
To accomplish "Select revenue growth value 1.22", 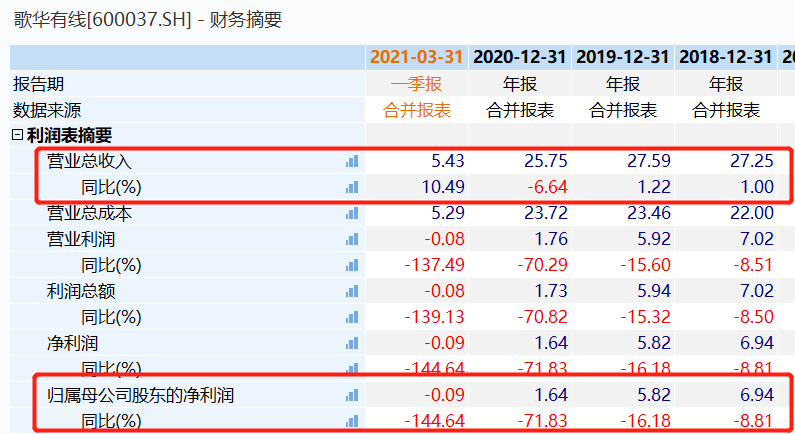I will 654,187.
